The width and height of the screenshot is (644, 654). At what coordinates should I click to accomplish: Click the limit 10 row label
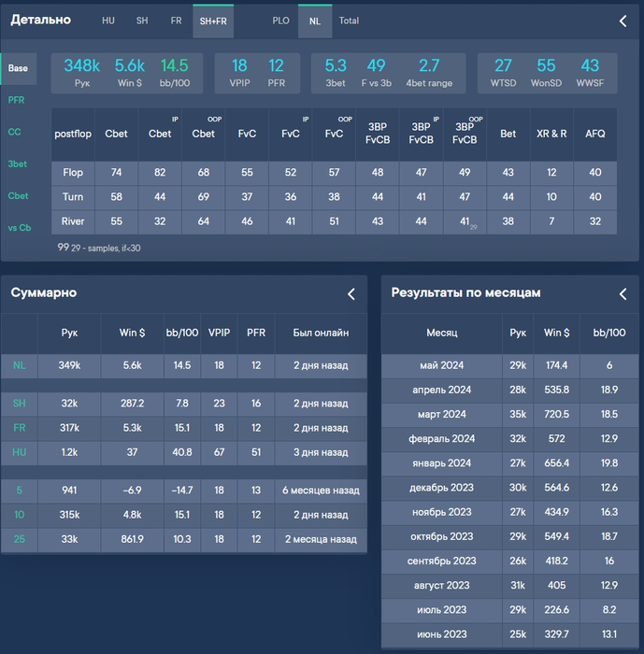pyautogui.click(x=20, y=515)
